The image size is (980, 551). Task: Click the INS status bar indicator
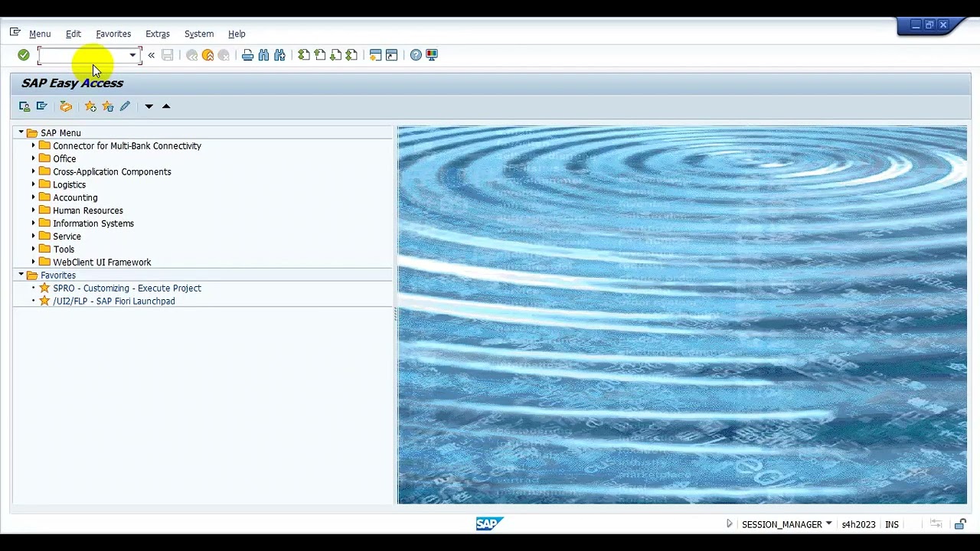(892, 524)
